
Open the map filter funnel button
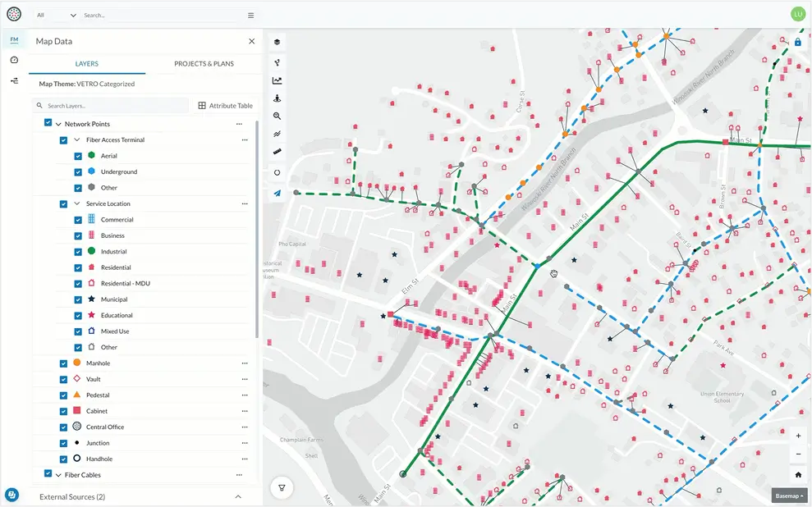(282, 487)
